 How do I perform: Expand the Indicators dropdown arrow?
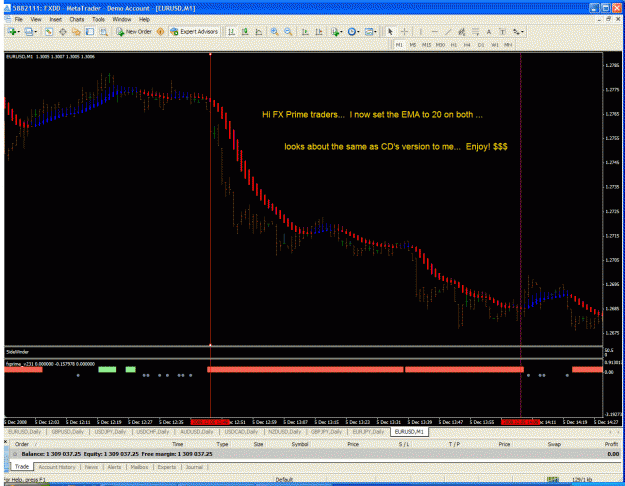[341, 32]
